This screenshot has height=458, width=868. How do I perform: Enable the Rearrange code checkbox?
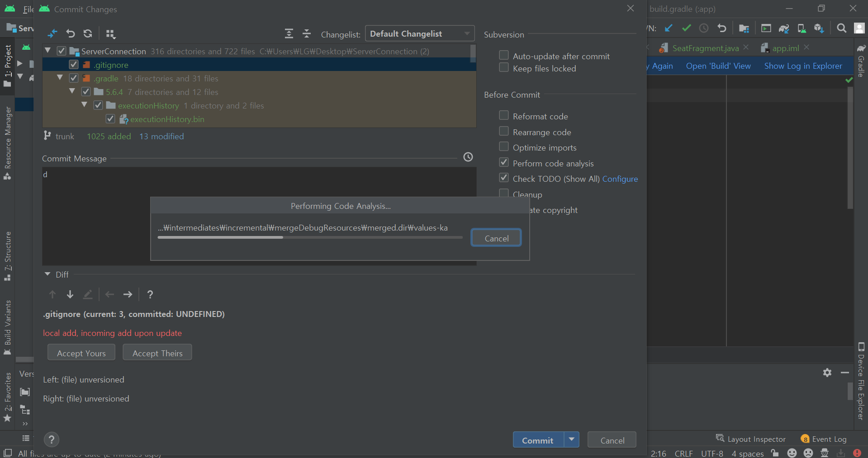click(504, 131)
